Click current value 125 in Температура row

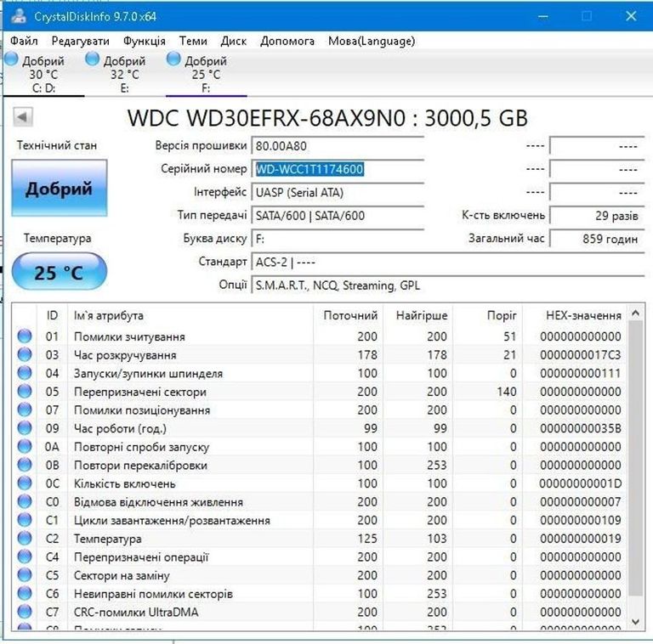click(x=367, y=539)
